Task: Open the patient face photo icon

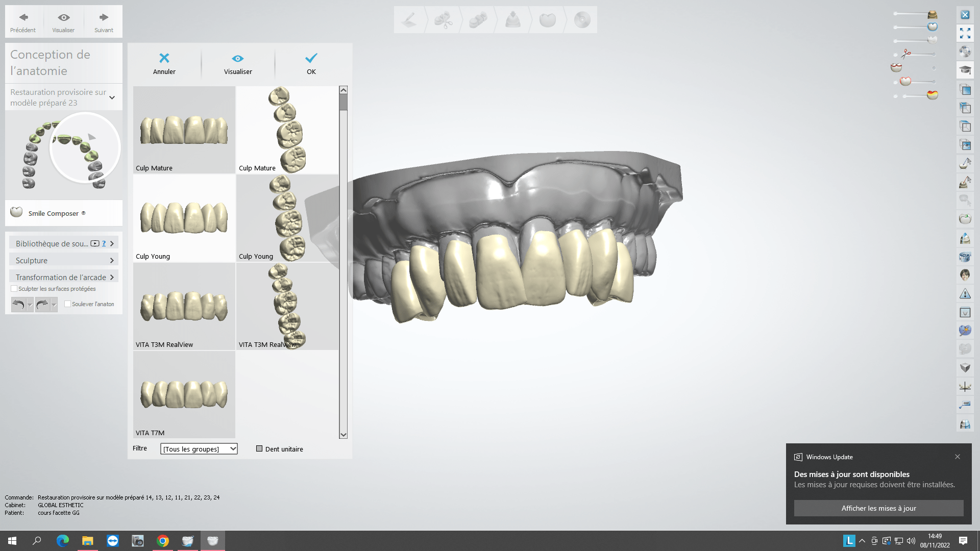Action: tap(965, 275)
